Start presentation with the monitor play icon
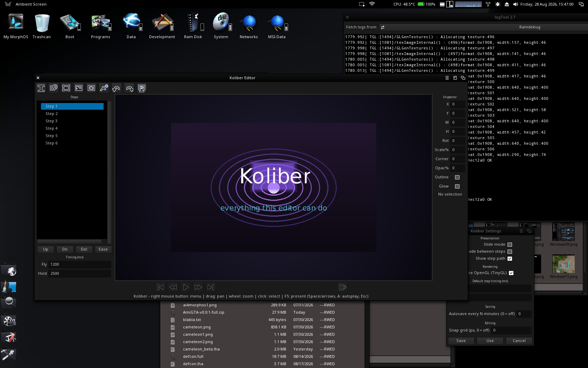 (x=142, y=88)
